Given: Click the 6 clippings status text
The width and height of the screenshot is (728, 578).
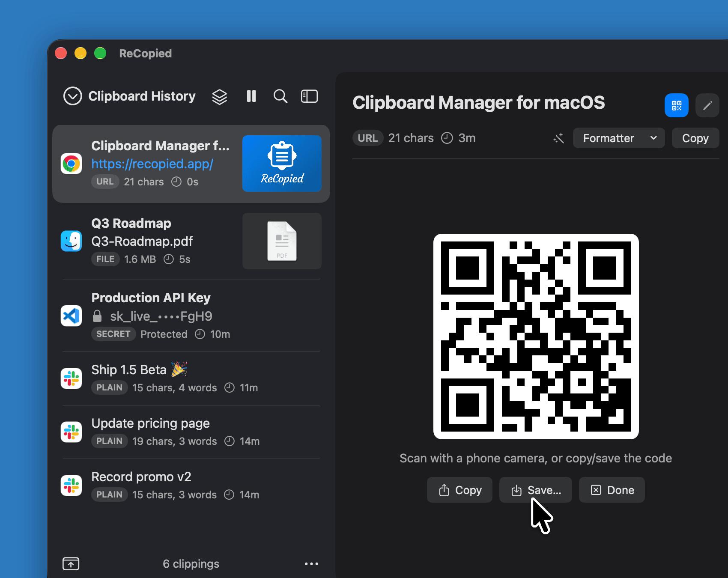Looking at the screenshot, I should 191,564.
